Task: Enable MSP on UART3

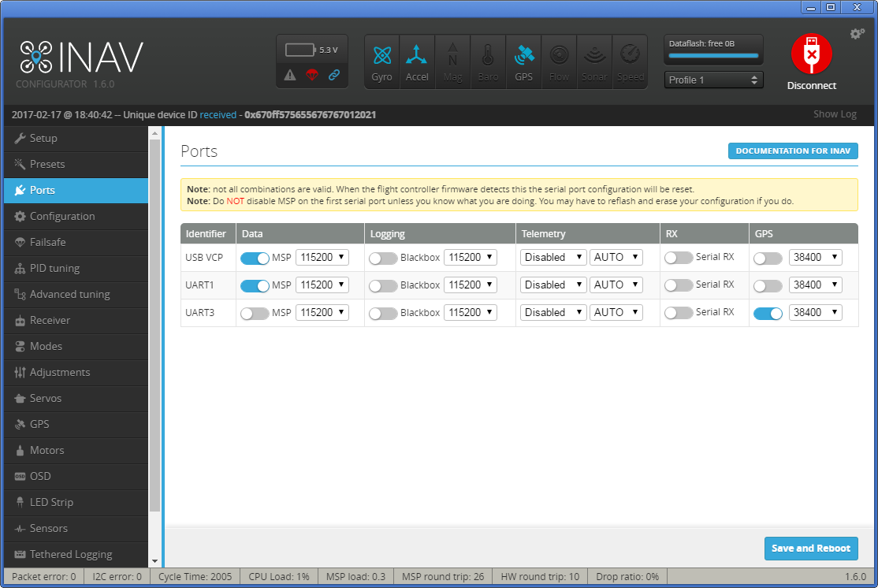Action: pyautogui.click(x=255, y=313)
